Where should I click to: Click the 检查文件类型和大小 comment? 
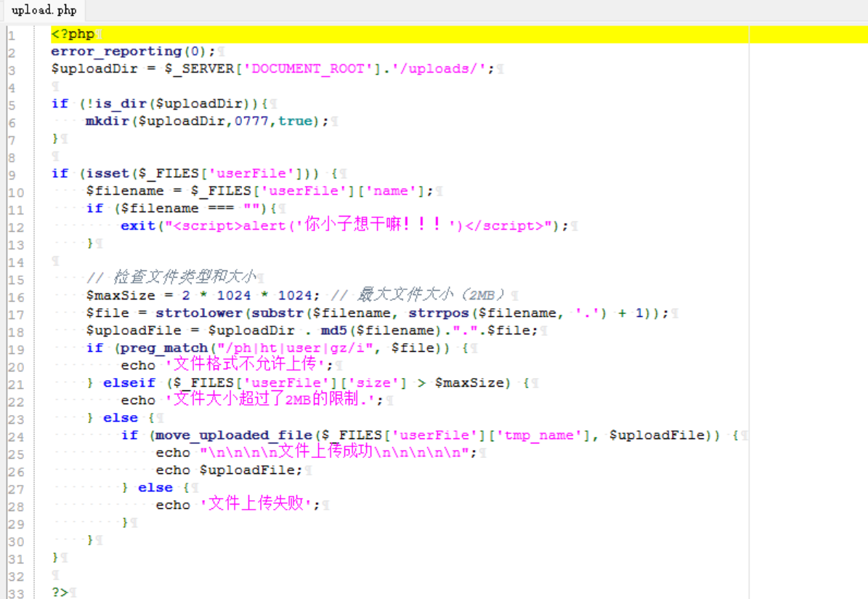(171, 276)
